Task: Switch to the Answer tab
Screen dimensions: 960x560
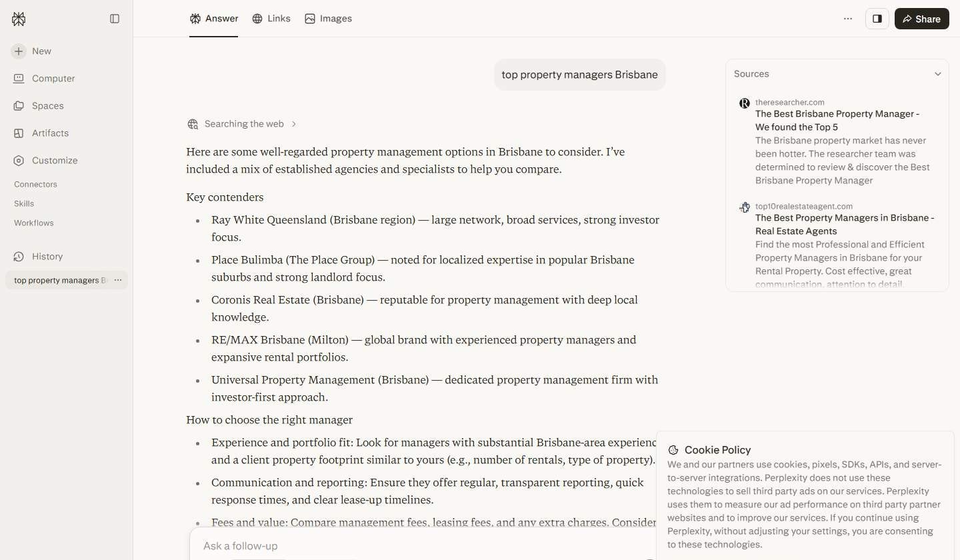Action: pyautogui.click(x=213, y=19)
